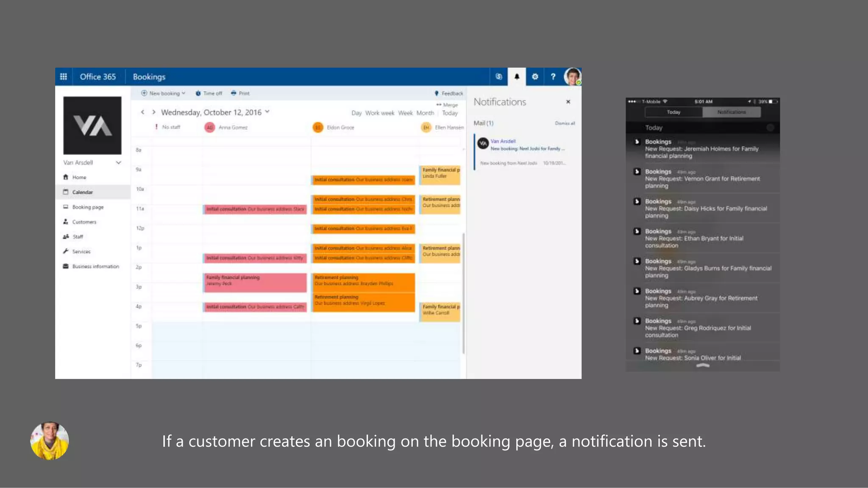
Task: Go to previous day arrow
Action: click(143, 112)
